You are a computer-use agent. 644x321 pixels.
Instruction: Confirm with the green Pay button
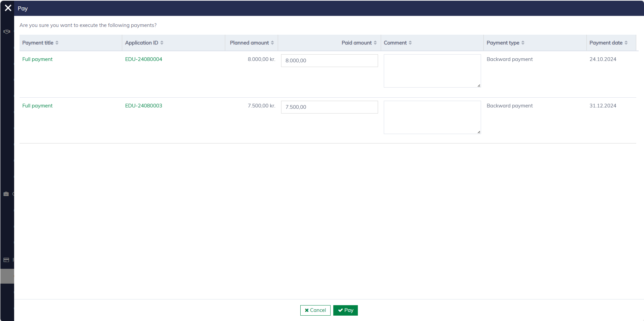coord(345,310)
